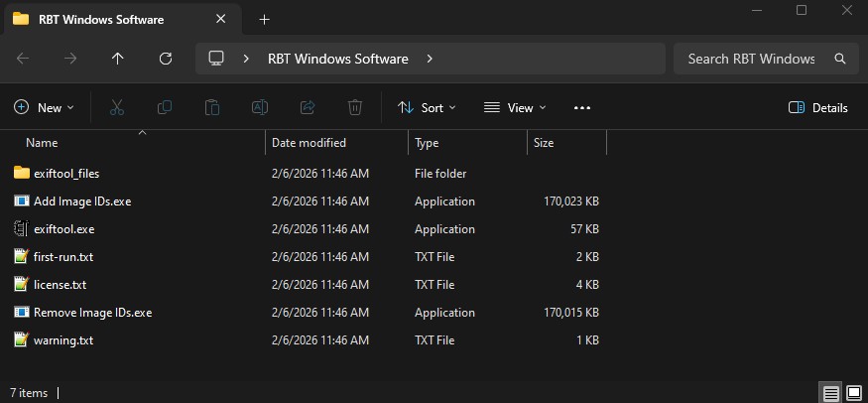
Task: Click the Add Image IDs.exe file icon
Action: [22, 201]
